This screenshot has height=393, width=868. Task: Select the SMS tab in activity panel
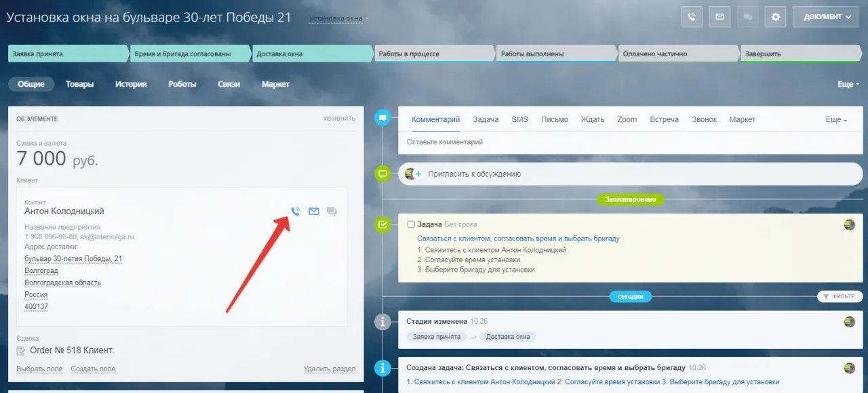pos(519,120)
